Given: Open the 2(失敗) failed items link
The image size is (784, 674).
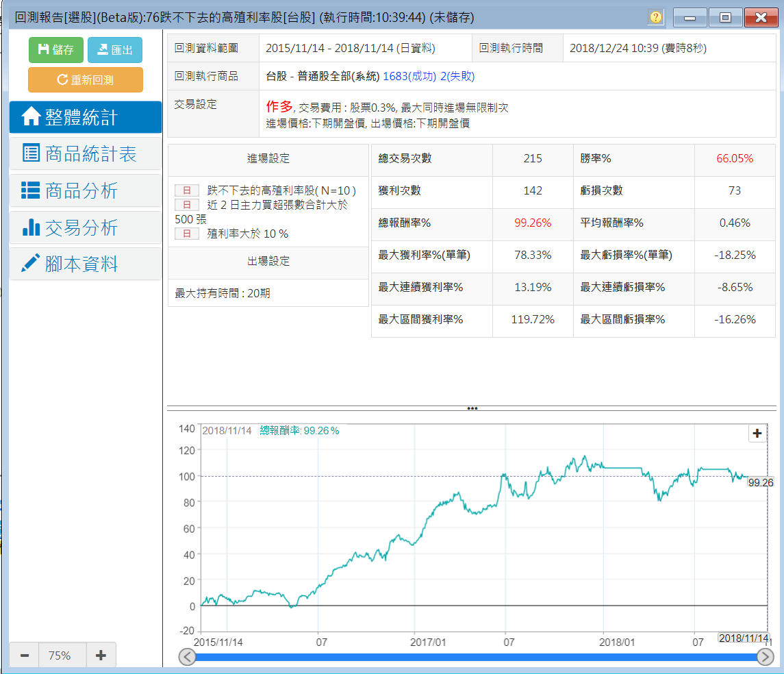Looking at the screenshot, I should click(457, 76).
